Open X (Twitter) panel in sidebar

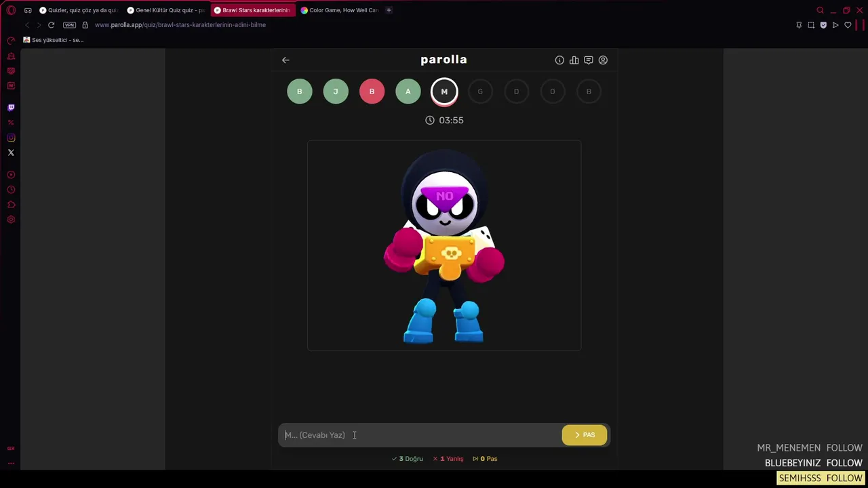click(11, 152)
